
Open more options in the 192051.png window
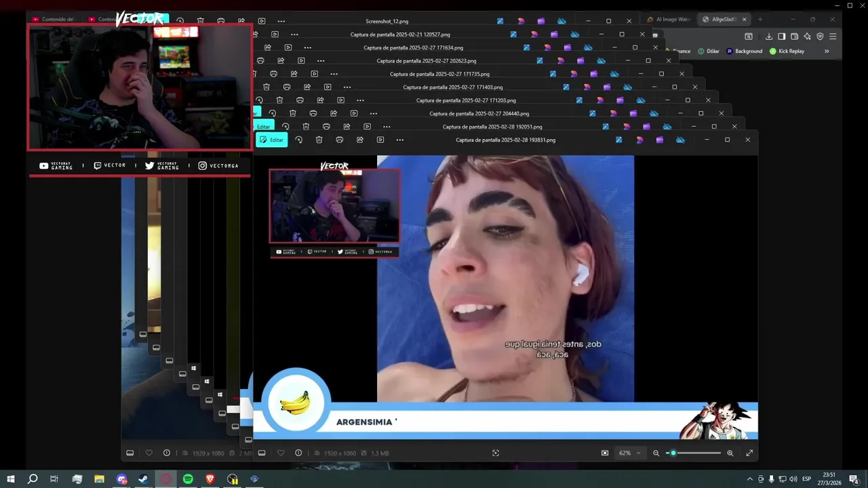tap(387, 127)
